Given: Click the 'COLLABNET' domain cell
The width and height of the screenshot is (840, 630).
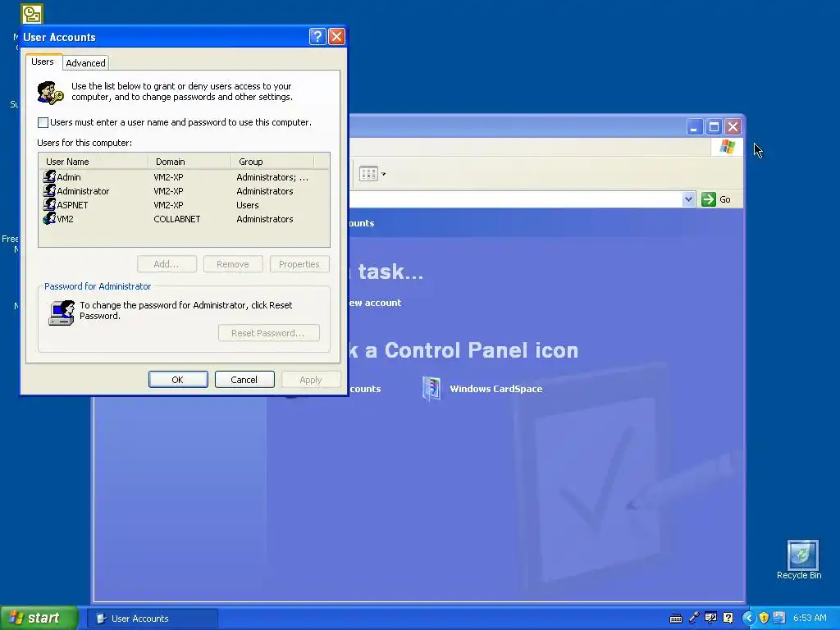Looking at the screenshot, I should (177, 219).
